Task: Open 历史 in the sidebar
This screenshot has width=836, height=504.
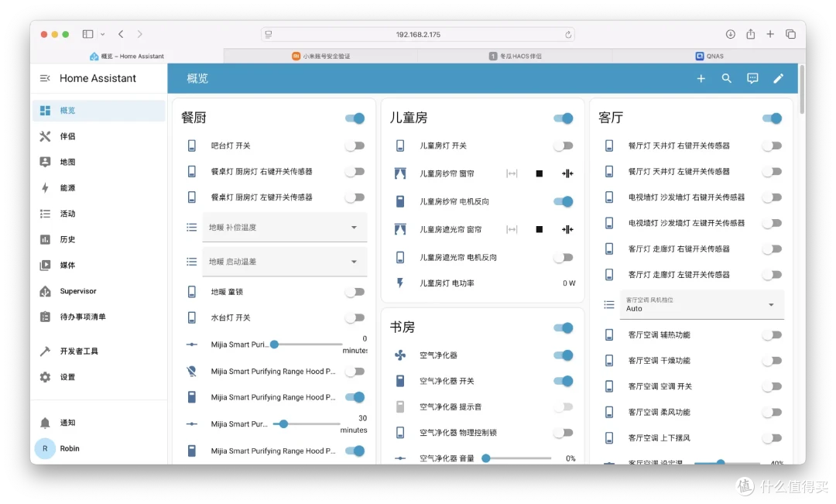Action: pos(98,239)
